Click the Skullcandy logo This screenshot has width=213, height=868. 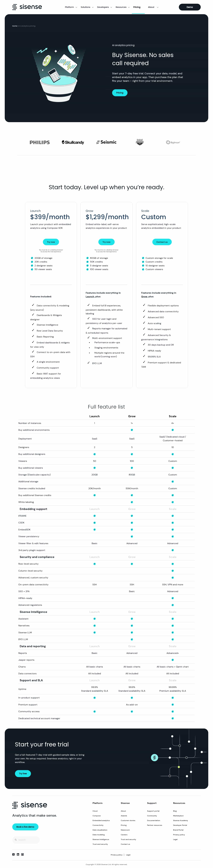point(73,143)
